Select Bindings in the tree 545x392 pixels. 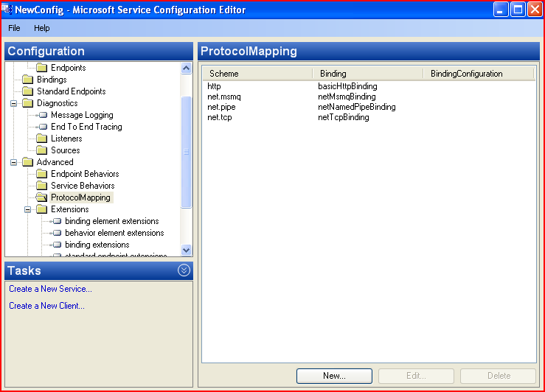click(52, 80)
